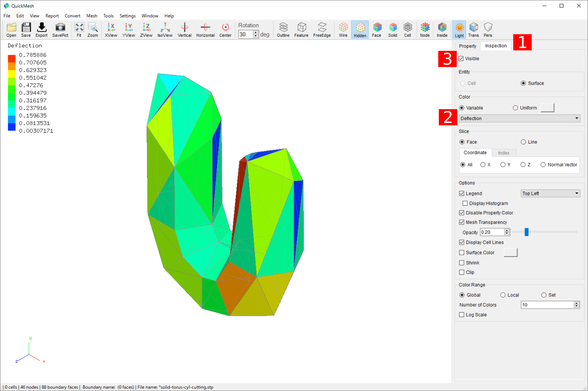This screenshot has width=588, height=391.
Task: Activate the Zoom tool
Action: 93,30
